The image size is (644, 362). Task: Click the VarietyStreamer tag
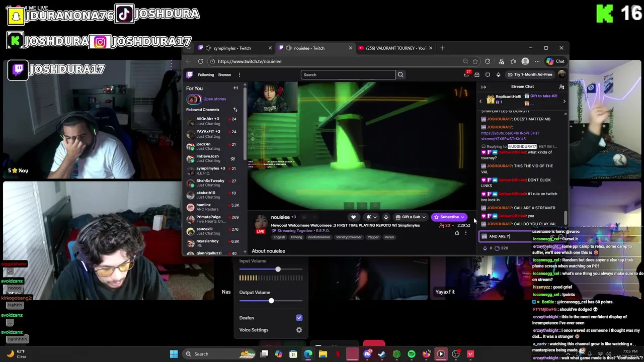(x=349, y=237)
